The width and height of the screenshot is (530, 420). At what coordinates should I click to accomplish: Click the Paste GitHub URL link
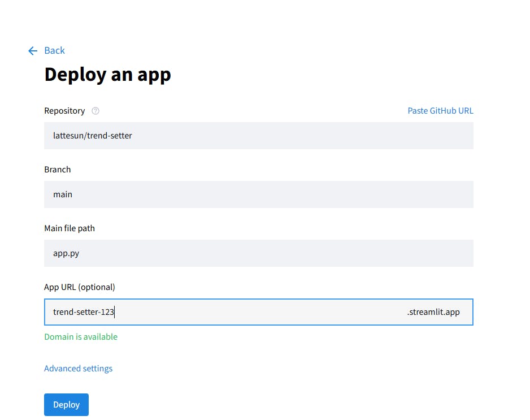point(440,111)
